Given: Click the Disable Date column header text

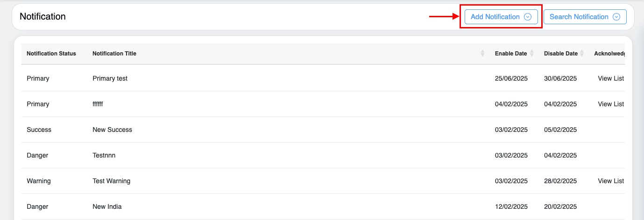Looking at the screenshot, I should [560, 54].
